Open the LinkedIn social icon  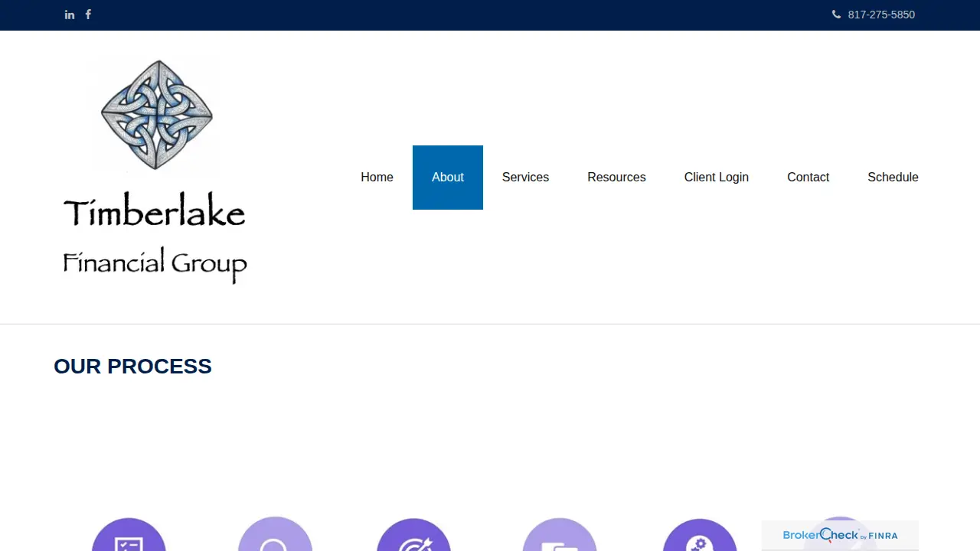[x=70, y=15]
